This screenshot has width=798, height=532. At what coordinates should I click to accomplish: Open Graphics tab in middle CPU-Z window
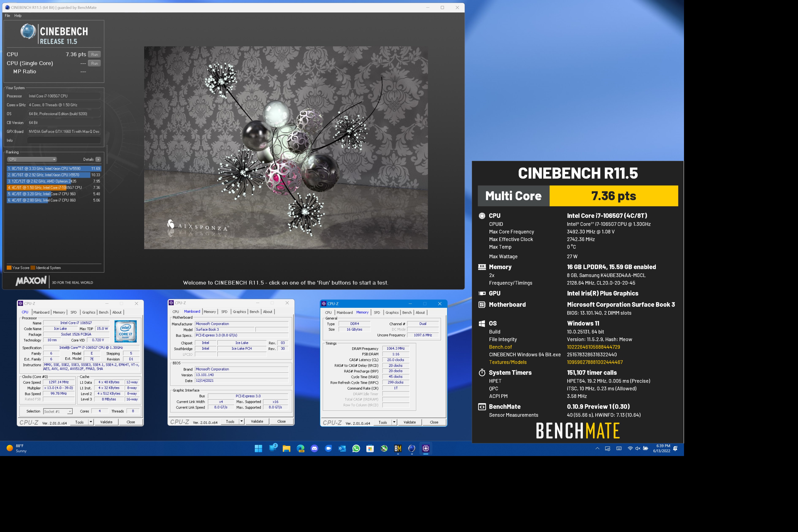(240, 311)
